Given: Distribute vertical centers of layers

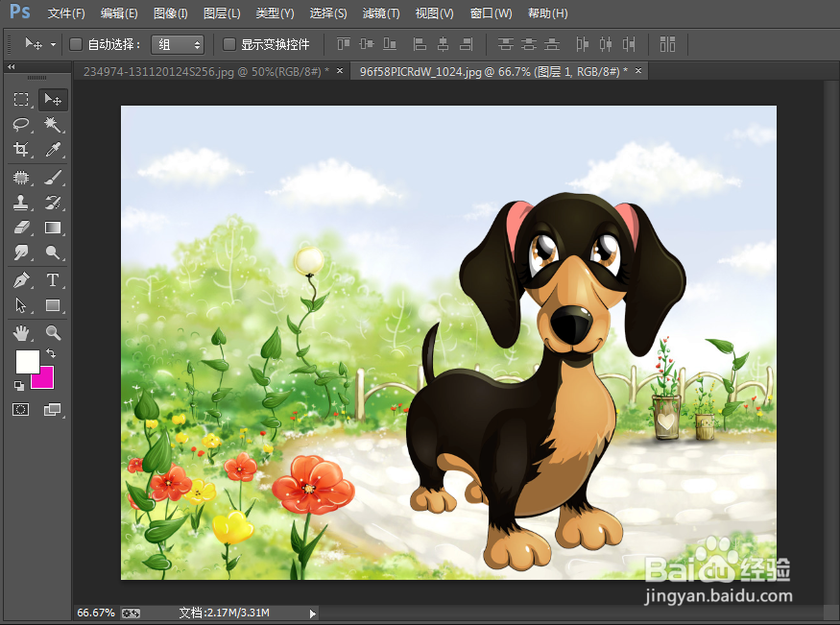Looking at the screenshot, I should 528,44.
